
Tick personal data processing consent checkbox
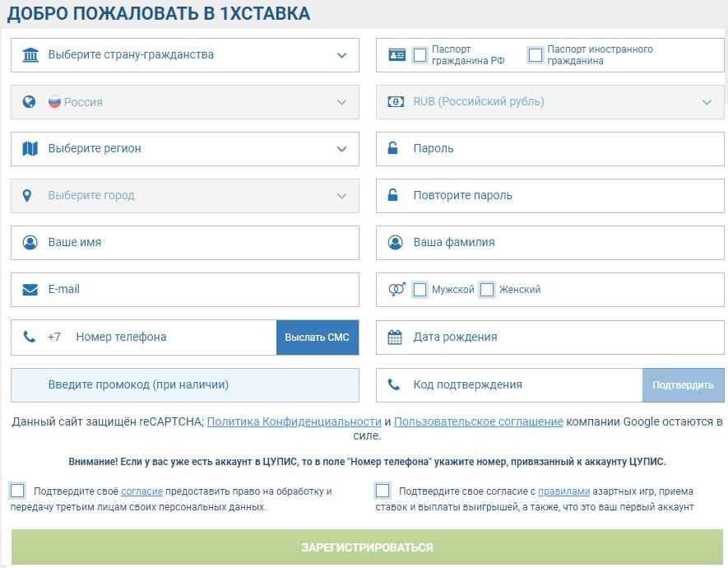17,491
